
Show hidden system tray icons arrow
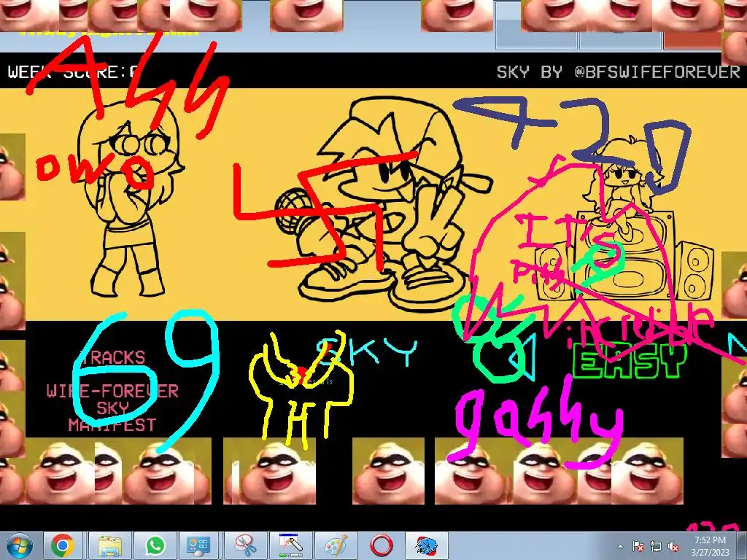(620, 546)
